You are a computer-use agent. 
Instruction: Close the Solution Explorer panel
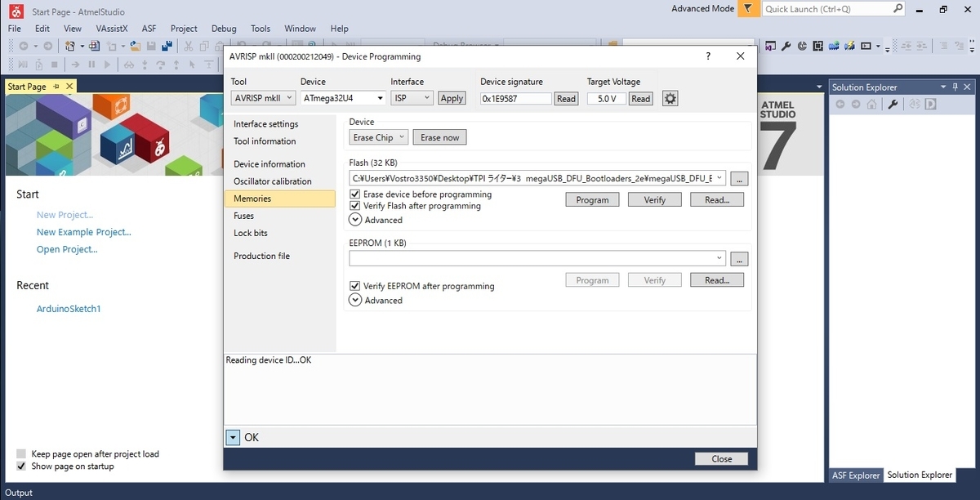968,87
